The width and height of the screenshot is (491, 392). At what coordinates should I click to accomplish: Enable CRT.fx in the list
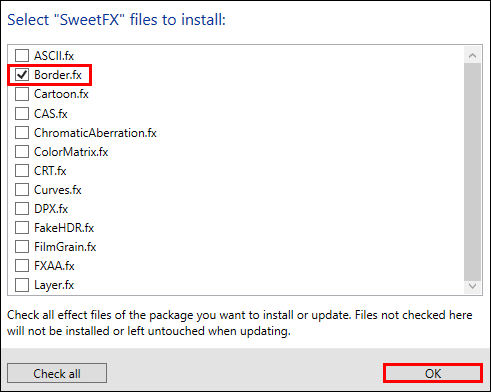pos(22,171)
